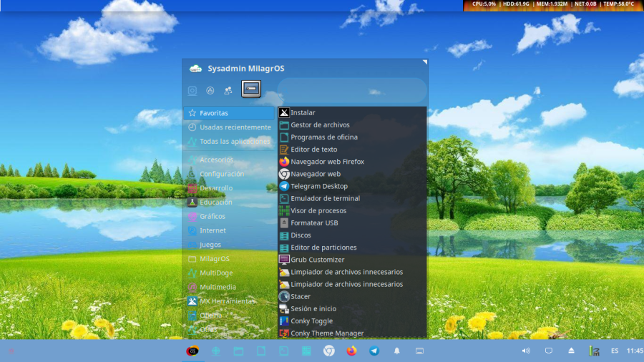Select the Usadas recientemente category
The image size is (644, 362).
coord(235,127)
